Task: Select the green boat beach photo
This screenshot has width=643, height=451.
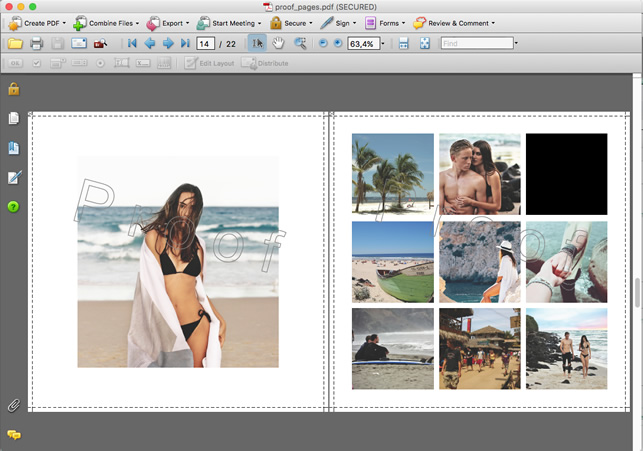Action: pyautogui.click(x=392, y=262)
